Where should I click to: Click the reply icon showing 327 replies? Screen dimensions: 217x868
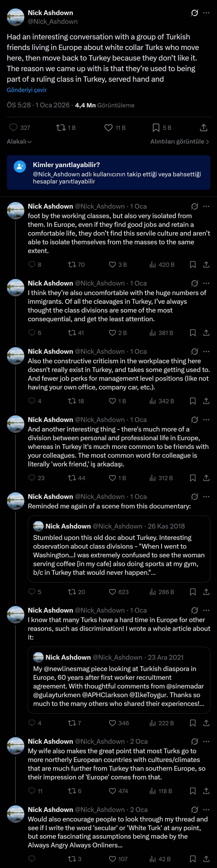(13, 127)
